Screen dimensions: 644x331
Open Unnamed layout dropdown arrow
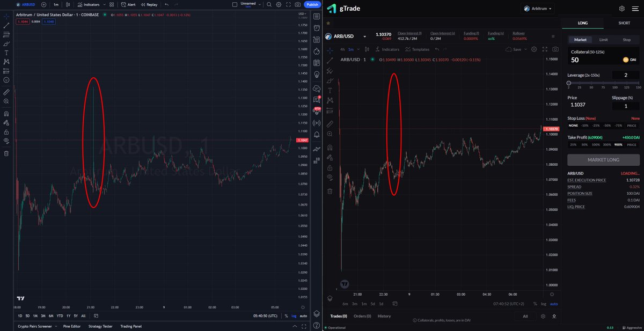pyautogui.click(x=259, y=4)
